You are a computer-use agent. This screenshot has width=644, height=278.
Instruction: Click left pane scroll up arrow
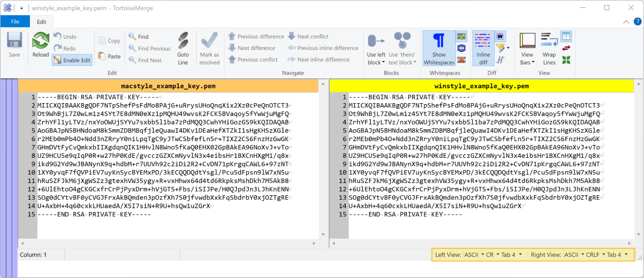point(323,84)
